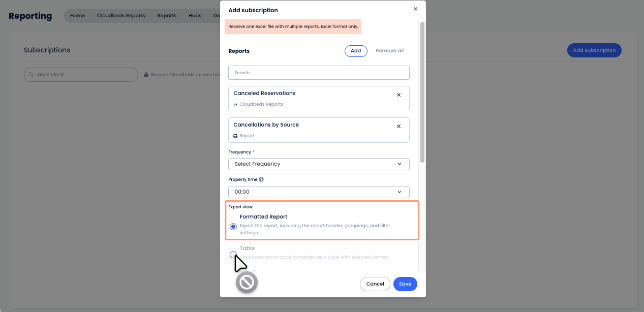The image size is (644, 312).
Task: Click the Cloudbeds Reports chart icon
Action: [235, 104]
